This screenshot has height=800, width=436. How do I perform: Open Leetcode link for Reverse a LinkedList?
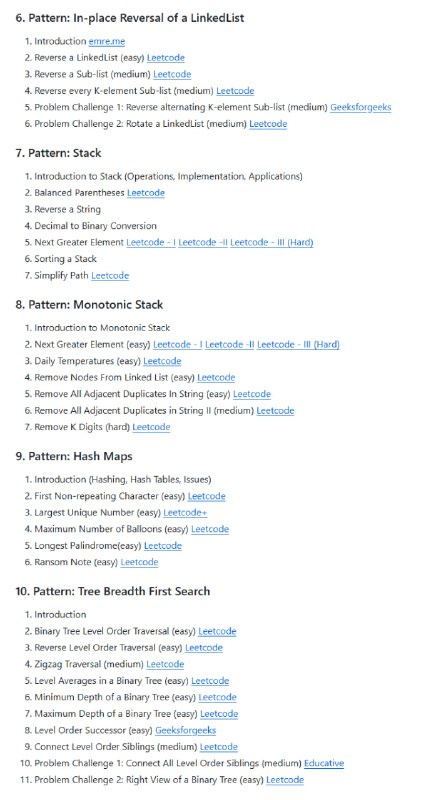pyautogui.click(x=166, y=58)
